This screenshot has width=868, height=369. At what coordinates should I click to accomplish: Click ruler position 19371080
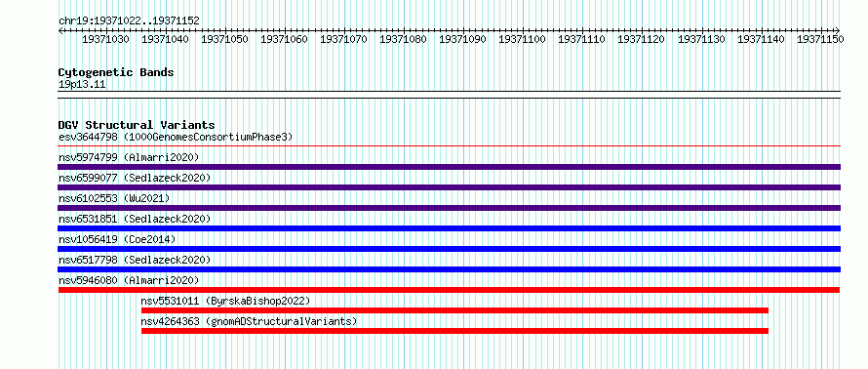[x=403, y=39]
